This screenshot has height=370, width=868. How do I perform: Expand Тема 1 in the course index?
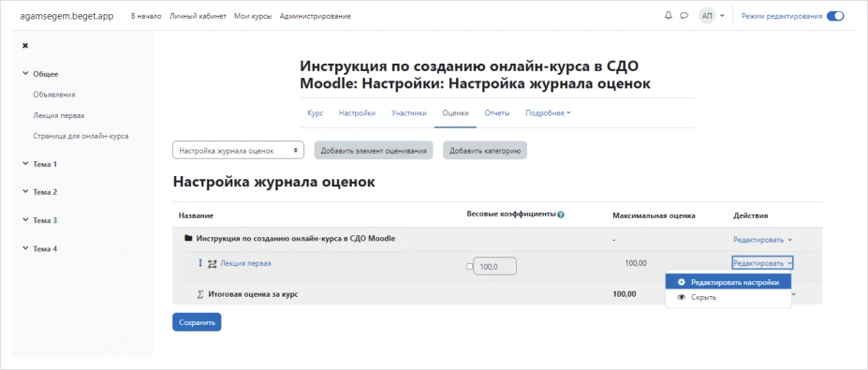click(x=25, y=164)
